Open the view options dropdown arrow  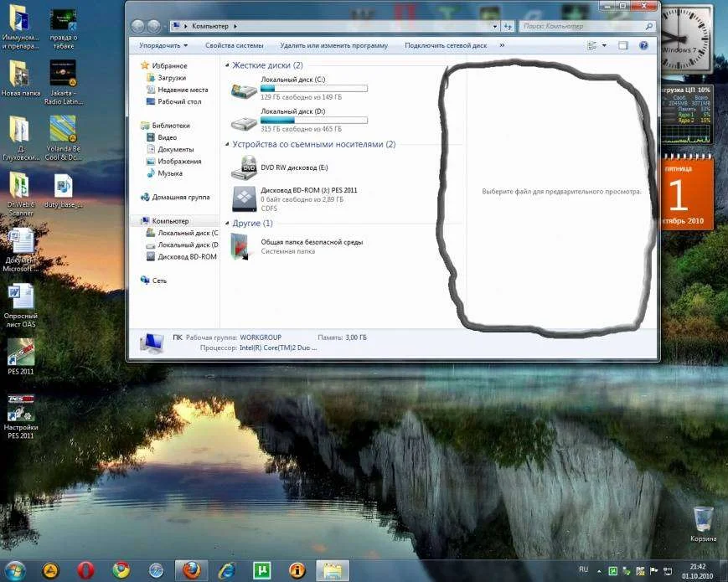point(604,45)
